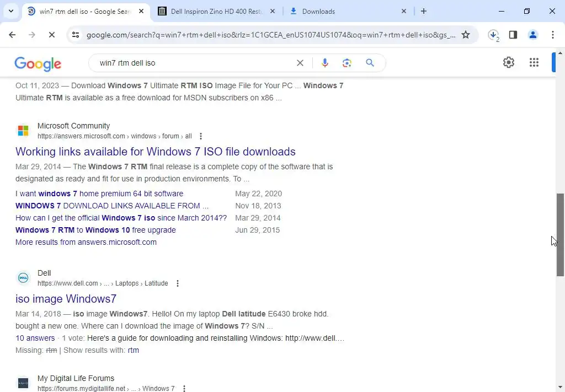Open a new tab with plus button
This screenshot has height=392, width=565.
[x=424, y=11]
